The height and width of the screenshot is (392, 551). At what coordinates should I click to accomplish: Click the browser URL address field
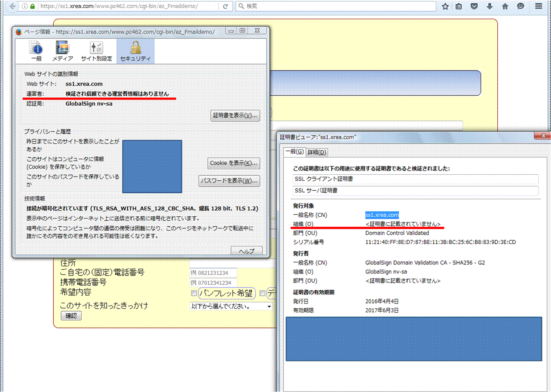[x=129, y=6]
